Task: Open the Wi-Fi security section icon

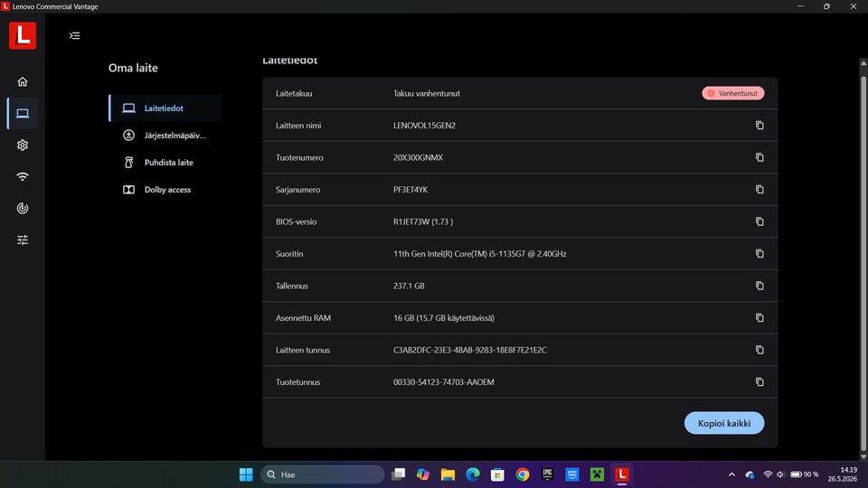Action: (23, 176)
